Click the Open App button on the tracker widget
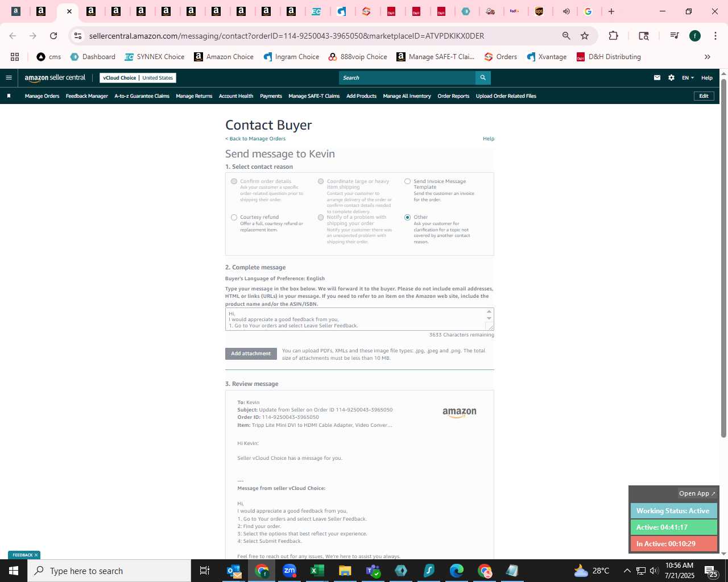This screenshot has width=728, height=582. [x=697, y=493]
